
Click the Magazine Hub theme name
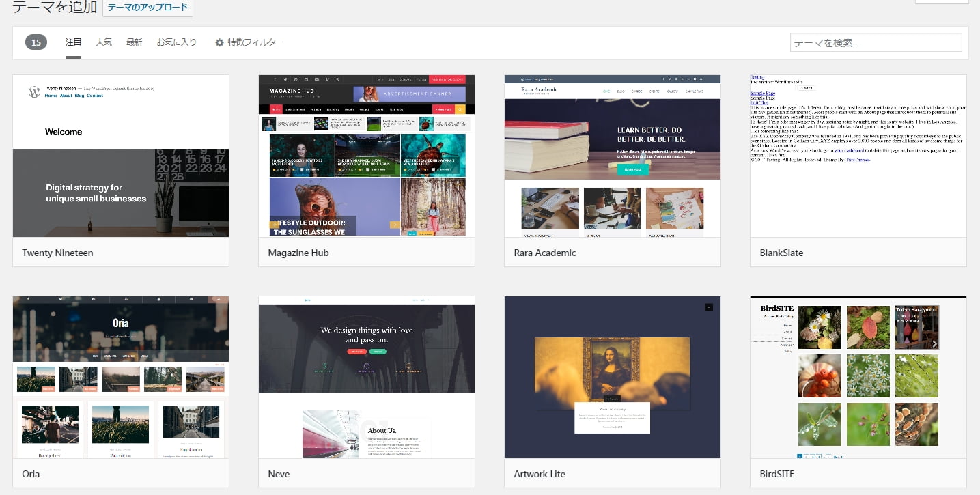[x=298, y=253]
